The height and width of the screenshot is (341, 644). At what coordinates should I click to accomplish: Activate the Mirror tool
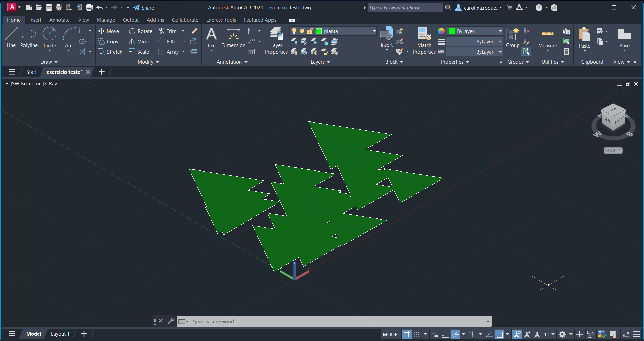coord(140,41)
